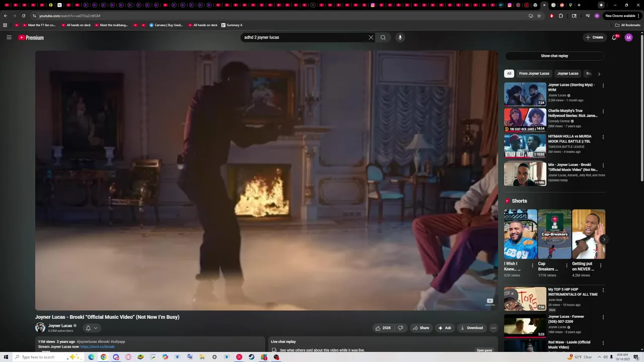Viewport: 644px width, 362px height.
Task: Share the video
Action: tap(421, 328)
